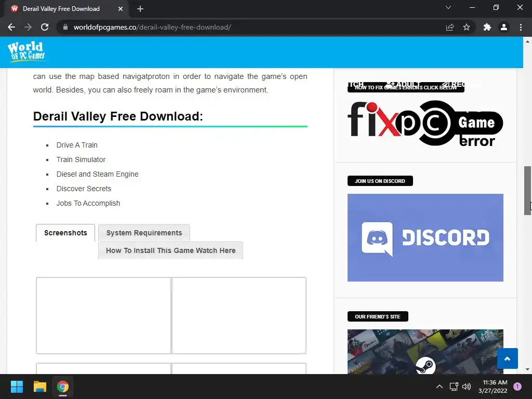
Task: Open the Discord join banner
Action: click(x=425, y=237)
